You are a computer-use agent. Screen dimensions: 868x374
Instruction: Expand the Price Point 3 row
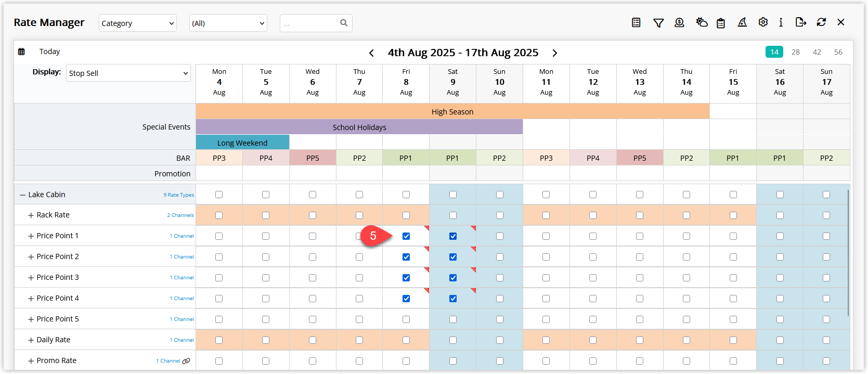[31, 278]
